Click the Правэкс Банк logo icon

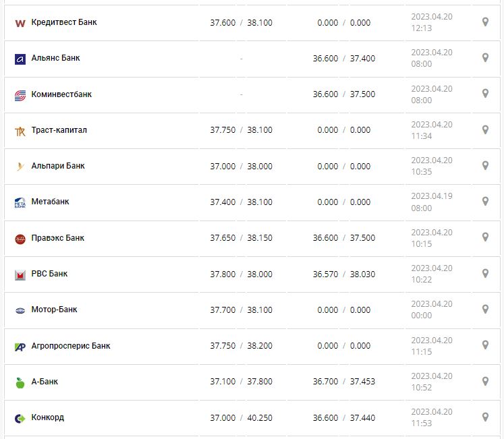20,239
